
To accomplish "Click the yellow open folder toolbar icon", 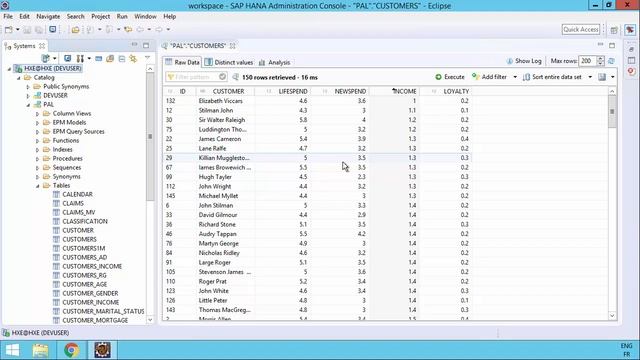I will click(76, 29).
